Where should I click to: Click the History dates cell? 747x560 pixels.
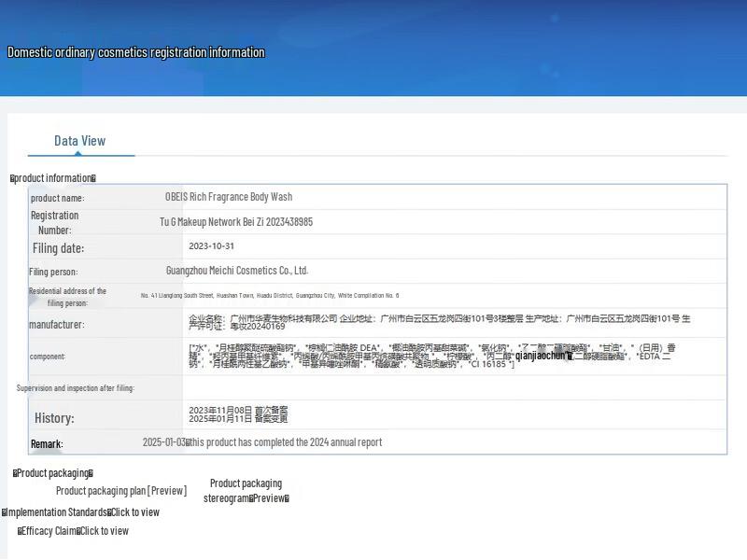pyautogui.click(x=238, y=414)
